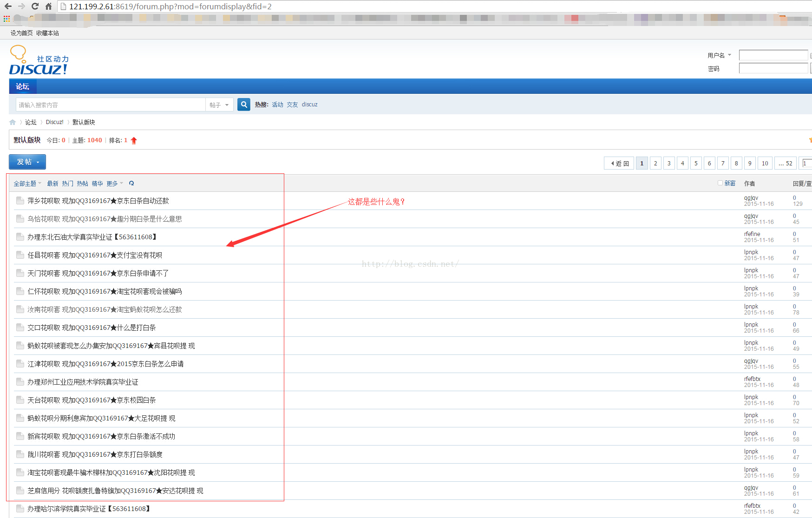
Task: Go to page 10 of the thread list
Action: [765, 163]
